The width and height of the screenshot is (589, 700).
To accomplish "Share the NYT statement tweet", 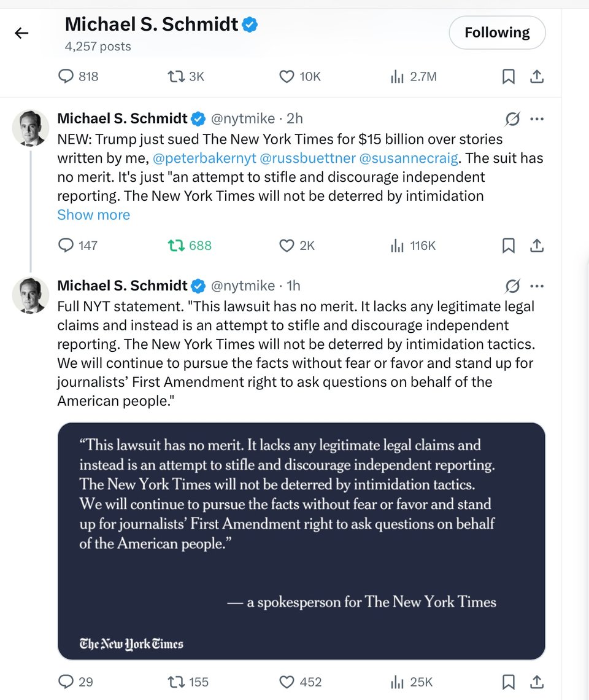I will pyautogui.click(x=537, y=682).
